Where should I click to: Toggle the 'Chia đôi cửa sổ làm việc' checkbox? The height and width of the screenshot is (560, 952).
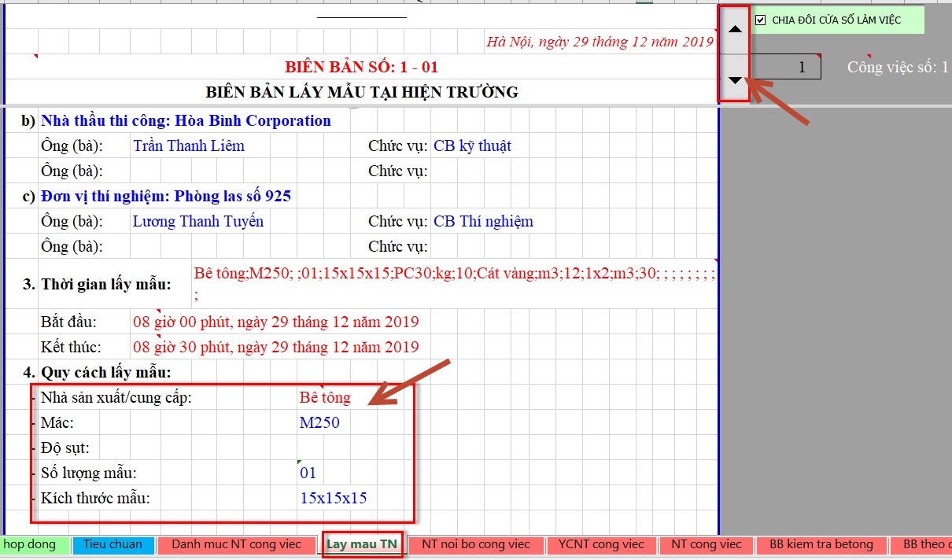(x=760, y=20)
